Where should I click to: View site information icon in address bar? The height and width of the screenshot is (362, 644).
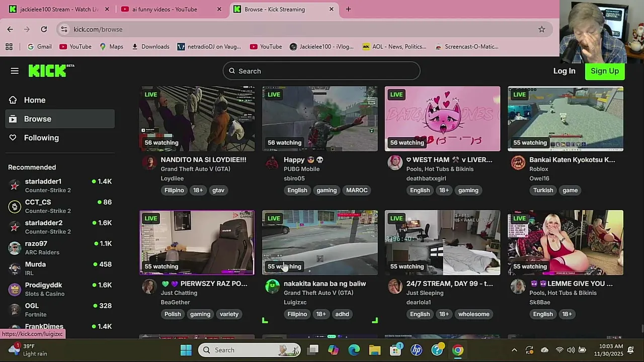coord(64,29)
